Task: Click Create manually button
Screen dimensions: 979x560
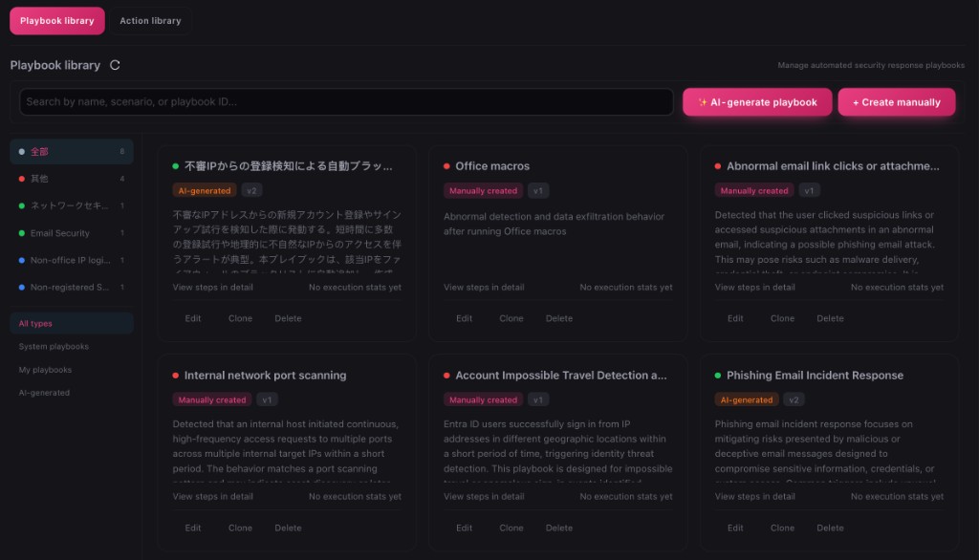Action: 896,101
